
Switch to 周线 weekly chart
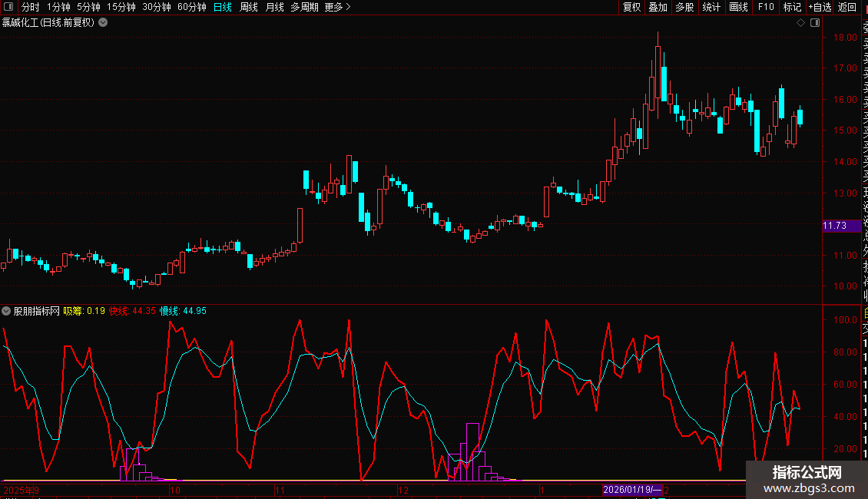[x=249, y=7]
